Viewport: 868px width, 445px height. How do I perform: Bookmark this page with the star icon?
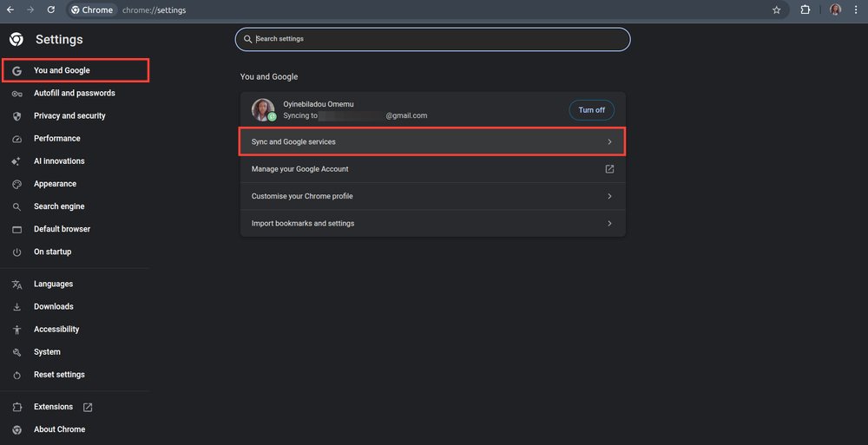tap(777, 10)
